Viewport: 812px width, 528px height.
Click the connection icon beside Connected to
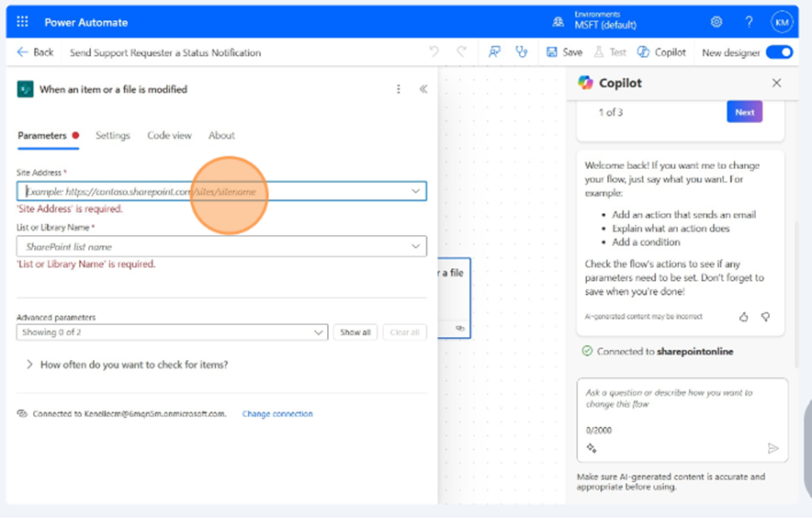tap(22, 413)
